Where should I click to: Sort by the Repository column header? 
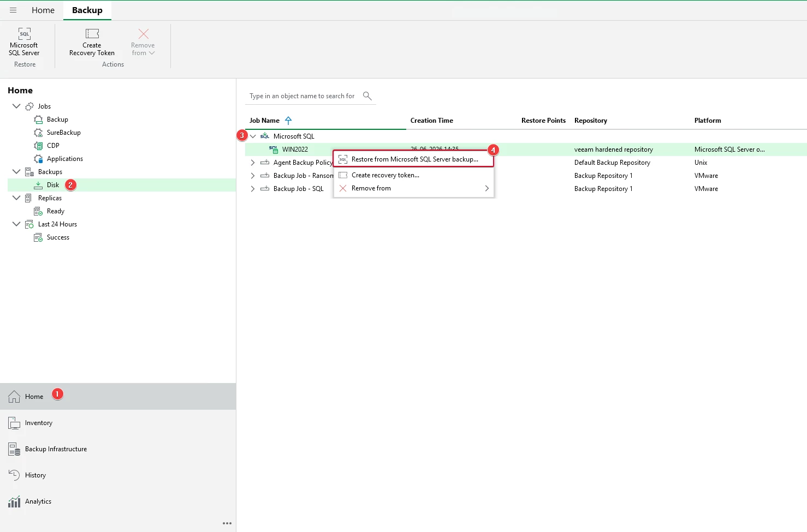point(591,121)
